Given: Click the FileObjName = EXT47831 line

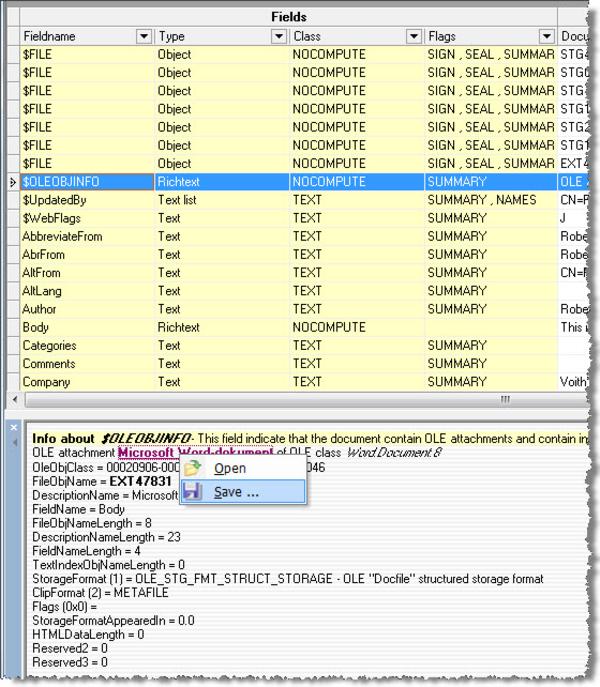Looking at the screenshot, I should point(102,481).
